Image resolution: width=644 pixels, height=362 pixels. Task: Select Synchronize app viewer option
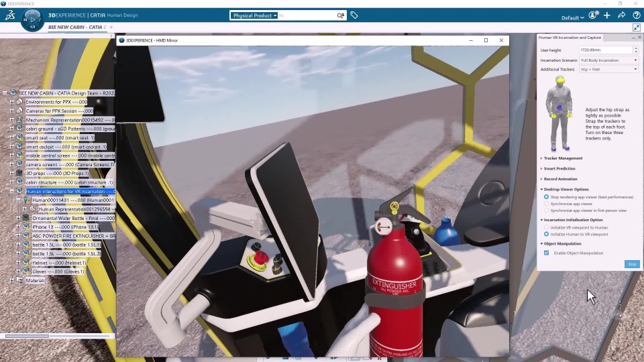tap(546, 204)
